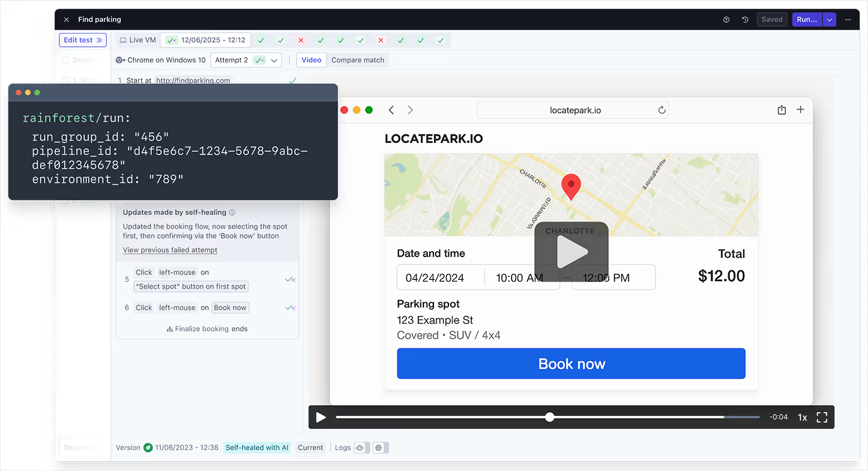This screenshot has width=868, height=471.
Task: Switch to the Video tab
Action: pyautogui.click(x=312, y=60)
